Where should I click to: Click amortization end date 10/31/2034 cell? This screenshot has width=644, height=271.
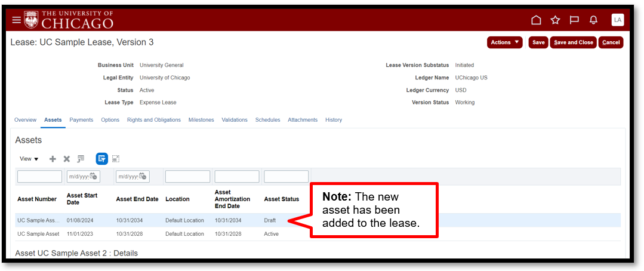228,220
